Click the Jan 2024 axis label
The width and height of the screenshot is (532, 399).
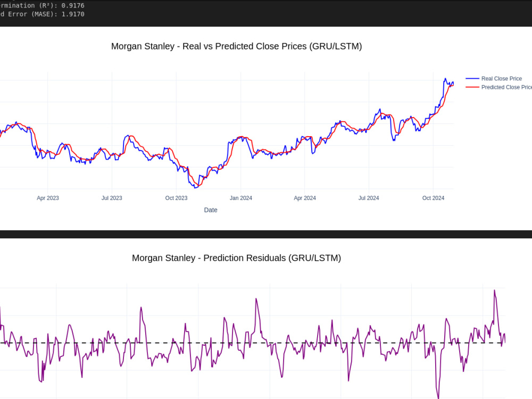point(241,198)
